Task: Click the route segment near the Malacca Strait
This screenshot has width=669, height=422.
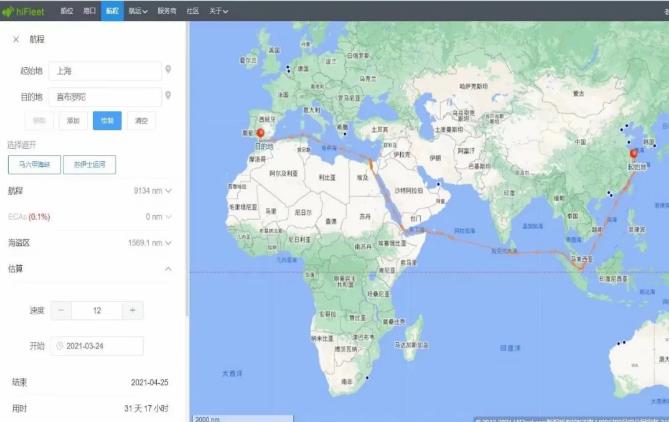Action: tap(576, 263)
